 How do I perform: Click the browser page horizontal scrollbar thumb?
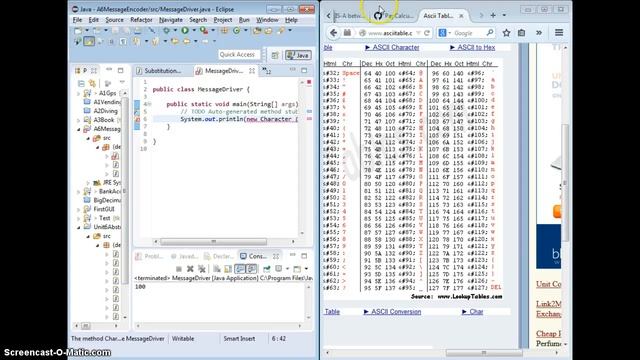click(x=484, y=352)
